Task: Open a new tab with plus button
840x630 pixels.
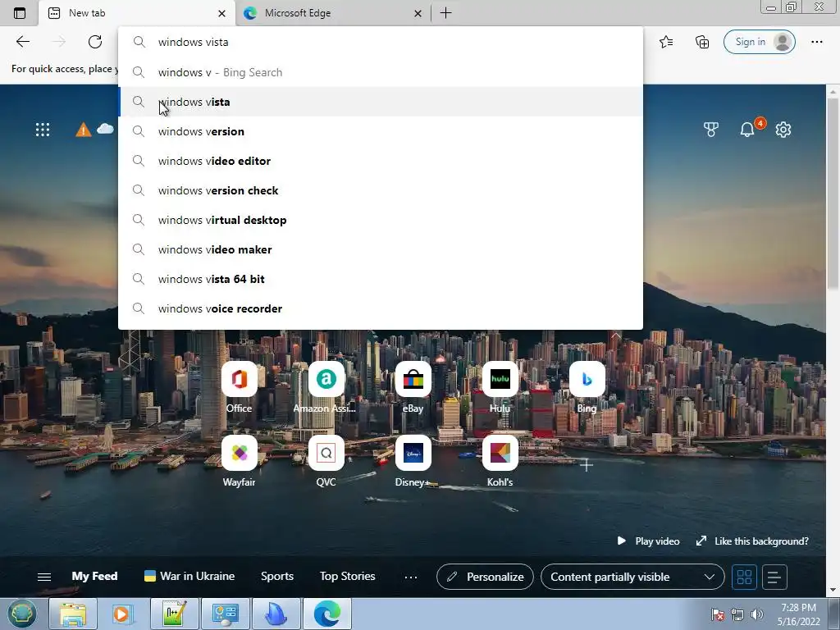Action: [445, 13]
